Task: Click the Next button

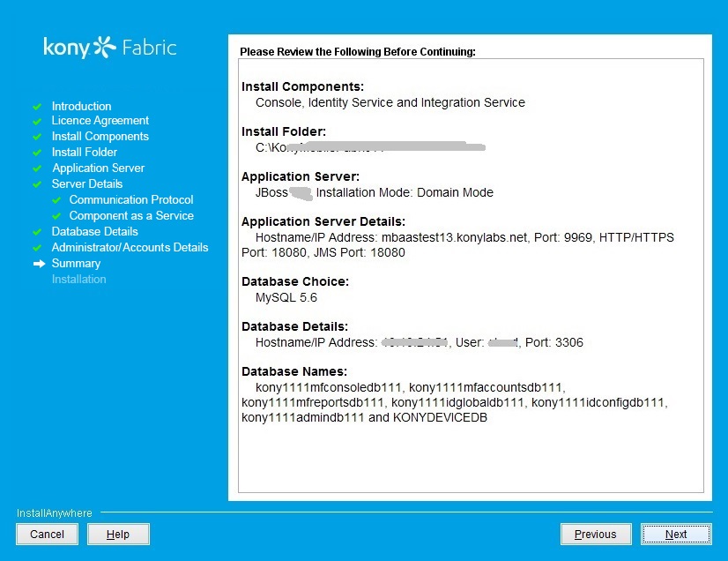Action: (676, 534)
